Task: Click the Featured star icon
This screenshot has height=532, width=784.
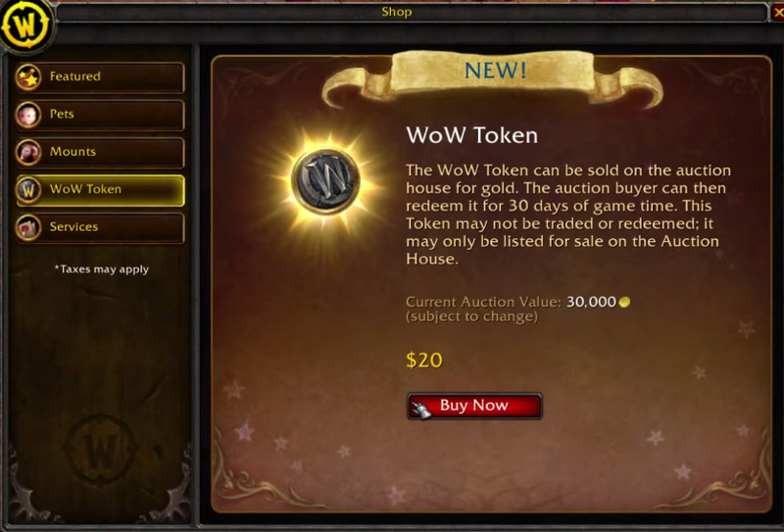Action: 28,77
